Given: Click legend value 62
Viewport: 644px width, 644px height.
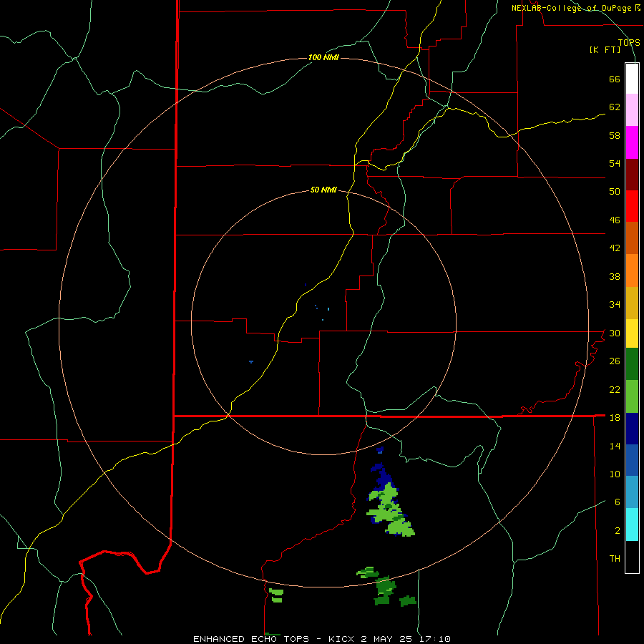Looking at the screenshot, I should click(615, 107).
